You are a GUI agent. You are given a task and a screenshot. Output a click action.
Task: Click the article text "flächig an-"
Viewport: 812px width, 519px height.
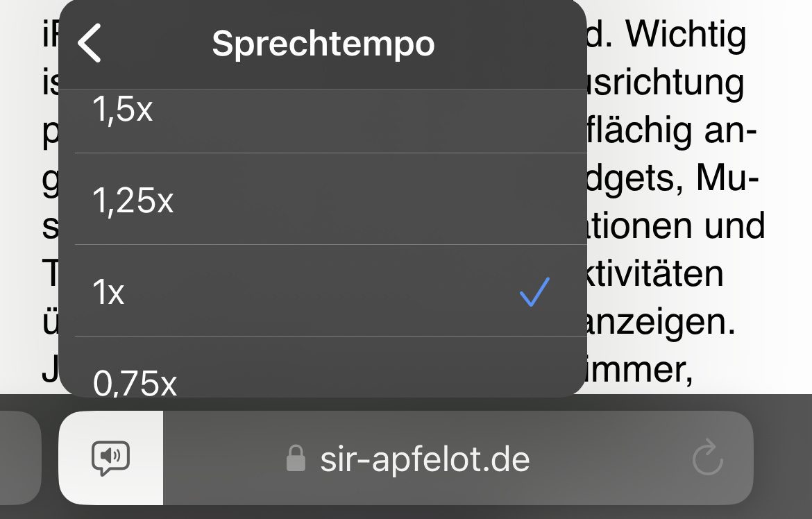(x=672, y=132)
